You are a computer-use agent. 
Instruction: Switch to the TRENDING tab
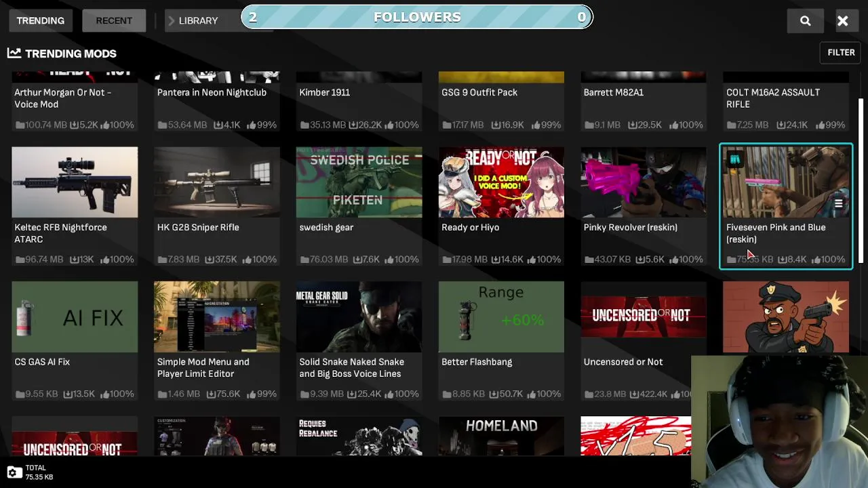(41, 20)
